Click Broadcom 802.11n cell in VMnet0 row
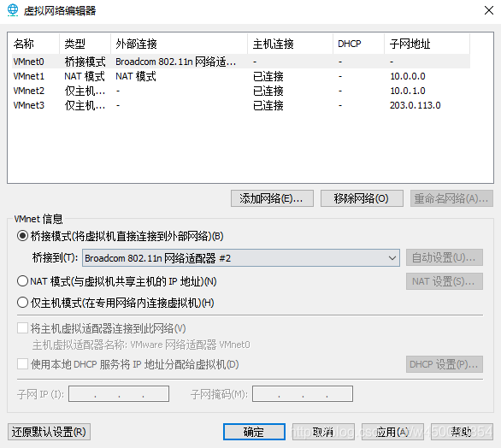This screenshot has width=501, height=448. tap(176, 62)
